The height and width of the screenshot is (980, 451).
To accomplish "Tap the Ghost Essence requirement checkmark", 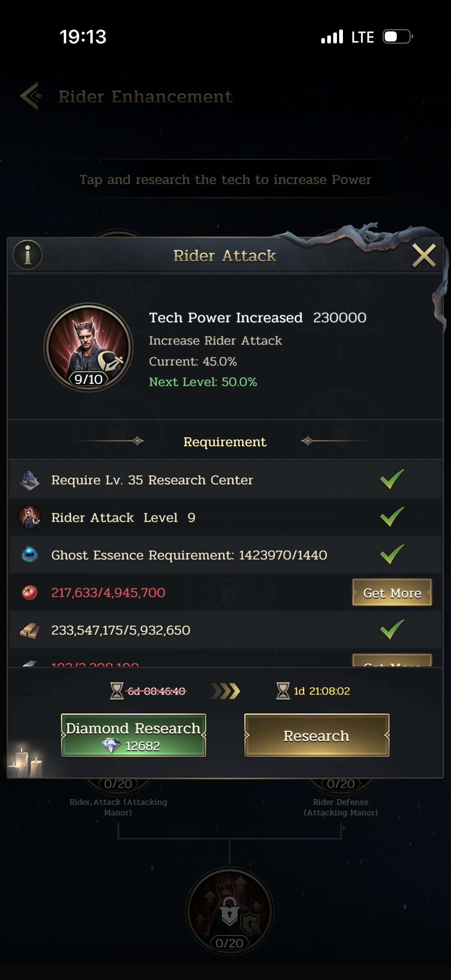I will click(x=392, y=554).
